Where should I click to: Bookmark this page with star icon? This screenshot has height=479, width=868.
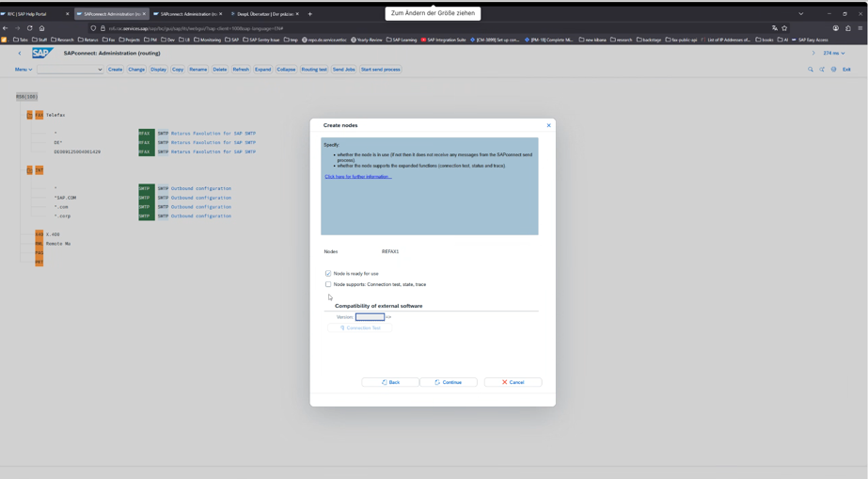(x=784, y=28)
